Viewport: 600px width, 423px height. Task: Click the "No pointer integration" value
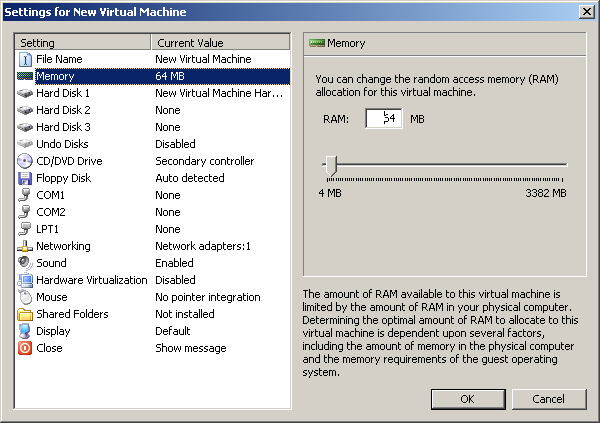208,297
